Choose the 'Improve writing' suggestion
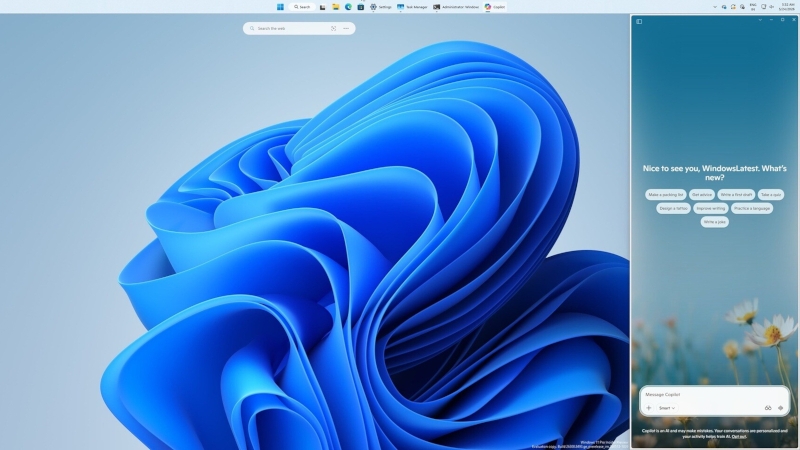Image resolution: width=800 pixels, height=450 pixels. pyautogui.click(x=710, y=208)
